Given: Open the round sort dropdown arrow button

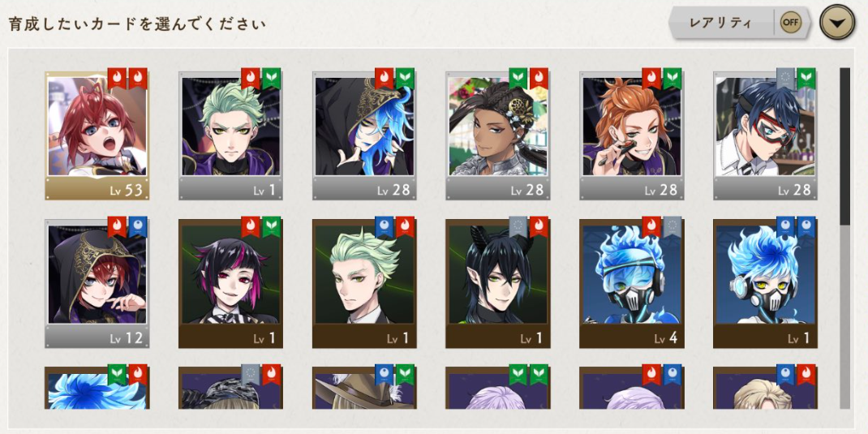Looking at the screenshot, I should pyautogui.click(x=837, y=23).
